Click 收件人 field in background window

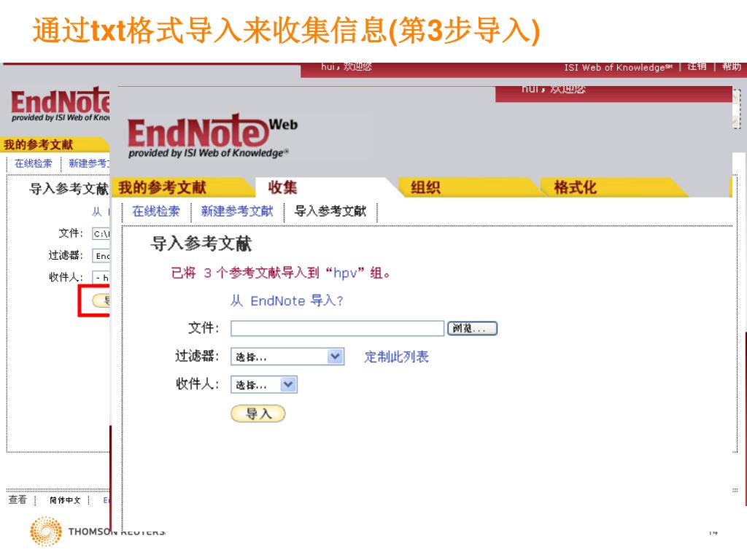tap(101, 277)
